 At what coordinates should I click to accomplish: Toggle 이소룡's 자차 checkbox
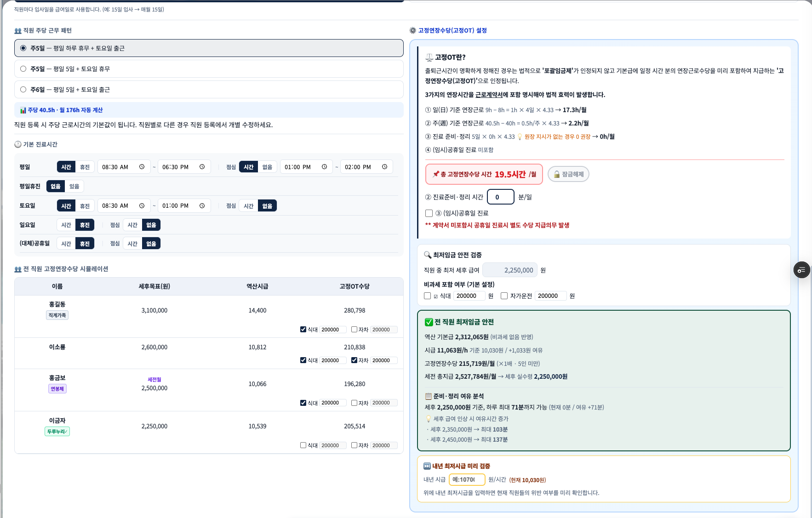[x=354, y=360]
